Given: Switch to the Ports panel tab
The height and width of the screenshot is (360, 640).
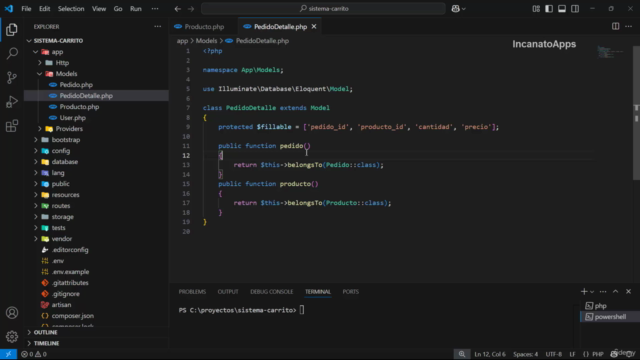Looking at the screenshot, I should coord(351,292).
